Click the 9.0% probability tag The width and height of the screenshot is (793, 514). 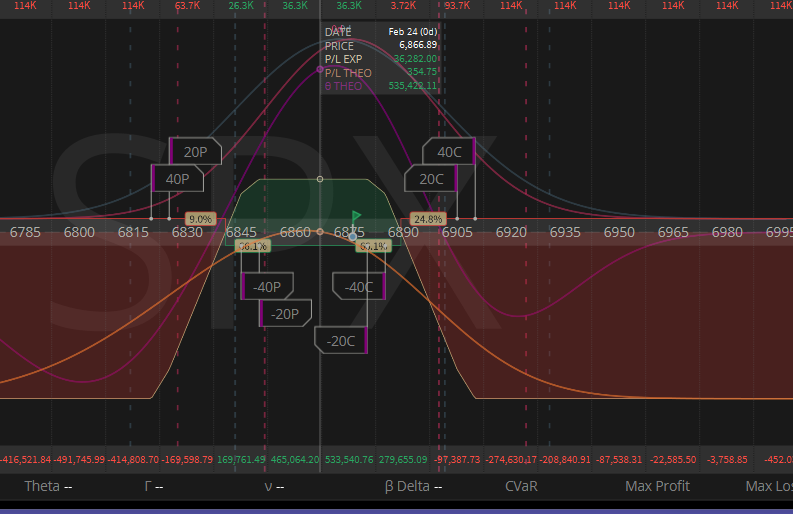click(x=201, y=219)
